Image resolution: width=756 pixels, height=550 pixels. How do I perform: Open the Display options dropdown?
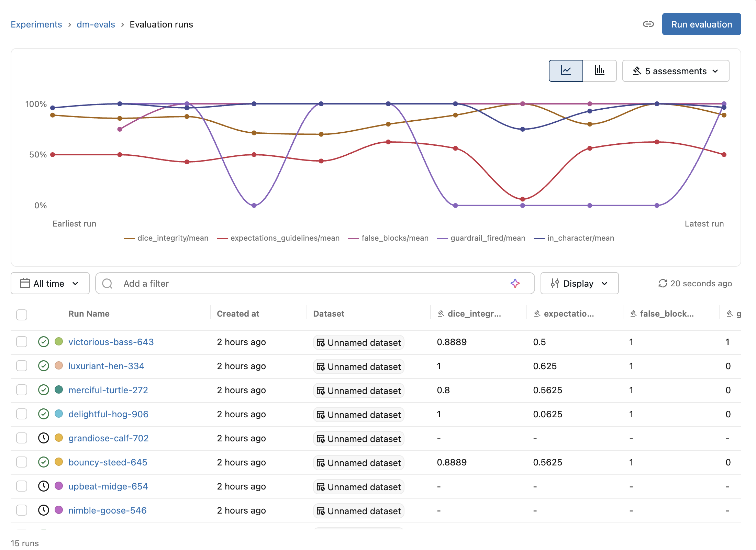pyautogui.click(x=579, y=283)
